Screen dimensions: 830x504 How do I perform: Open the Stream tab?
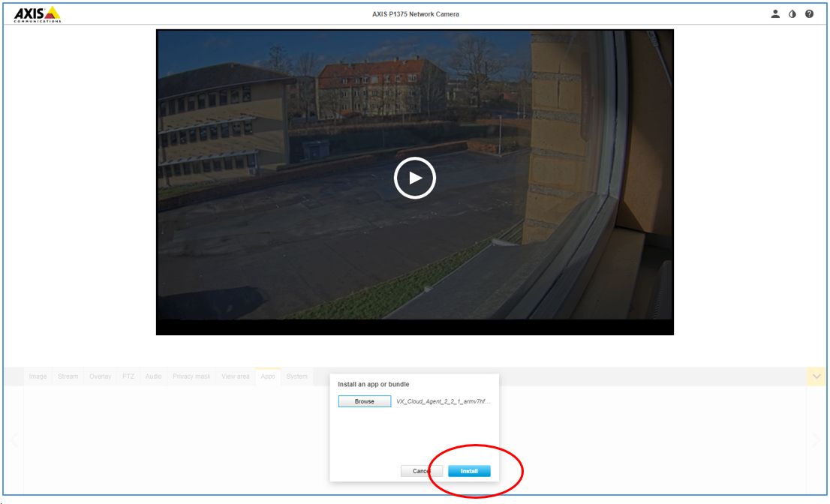[68, 376]
